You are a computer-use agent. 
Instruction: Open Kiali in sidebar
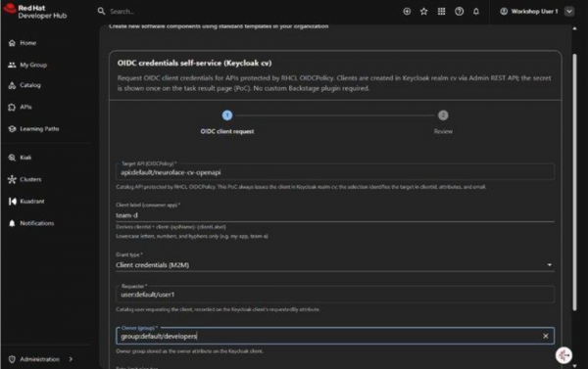25,158
